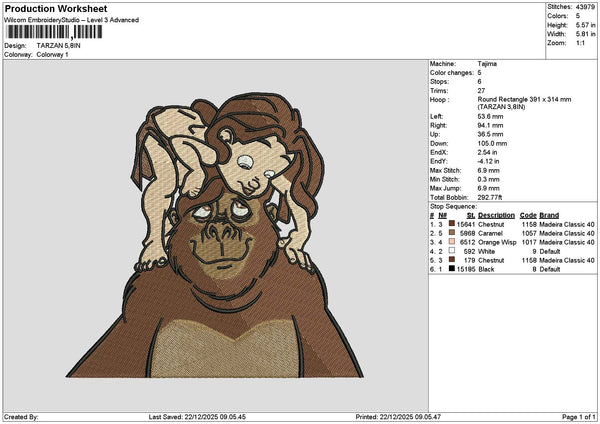Select the 'Orange Wisp' description text
The width and height of the screenshot is (600, 424).
(497, 242)
